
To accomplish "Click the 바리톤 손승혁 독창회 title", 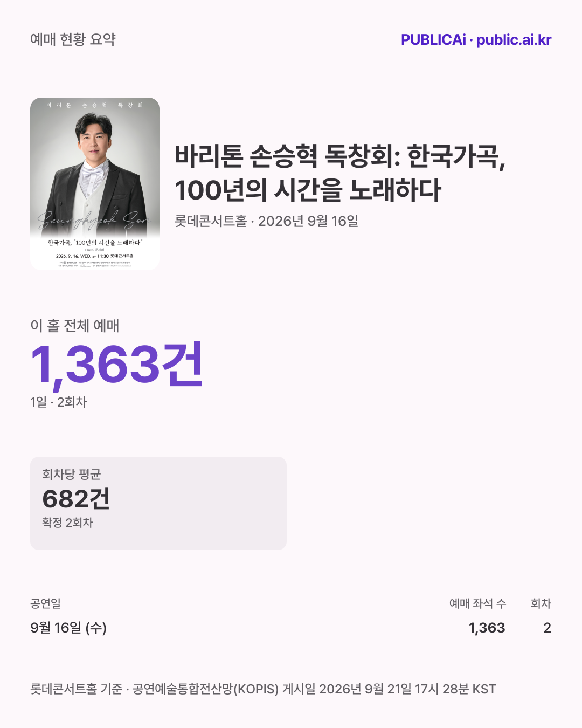I will coord(340,173).
